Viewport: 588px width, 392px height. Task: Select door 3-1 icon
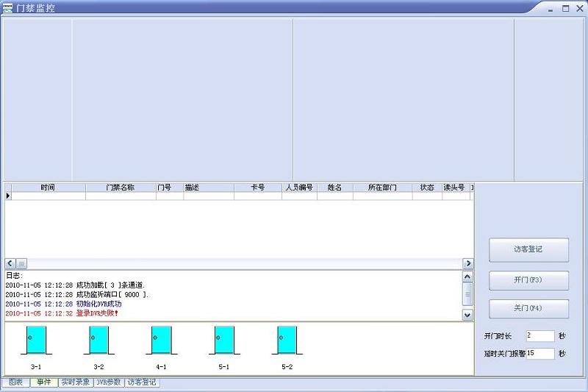35,341
